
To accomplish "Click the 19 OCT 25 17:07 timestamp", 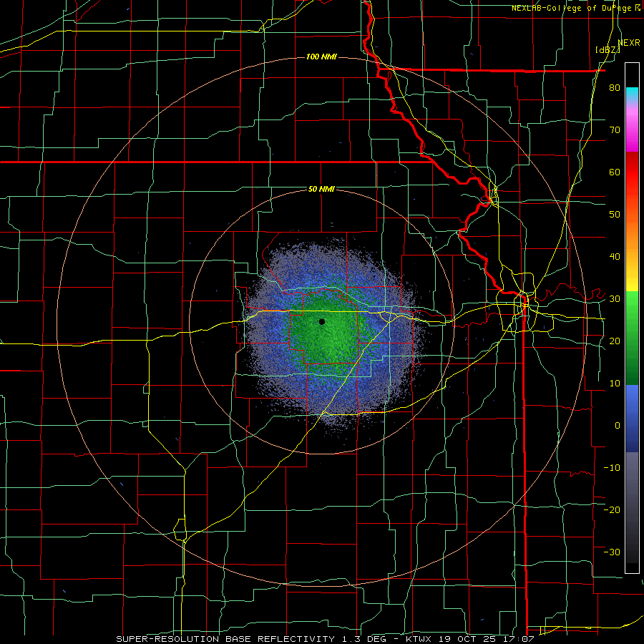I will point(485,639).
